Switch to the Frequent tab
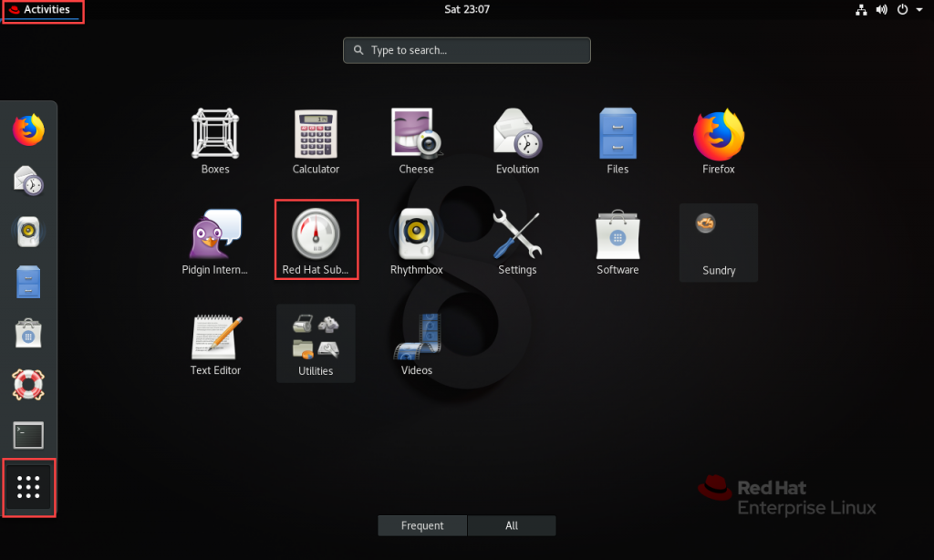Screen dimensions: 934x560 422,525
